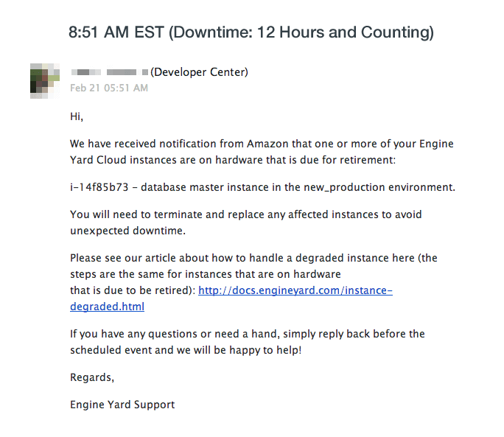
Task: Click the "Feb 21 05:51 AM" timestamp
Action: (109, 88)
